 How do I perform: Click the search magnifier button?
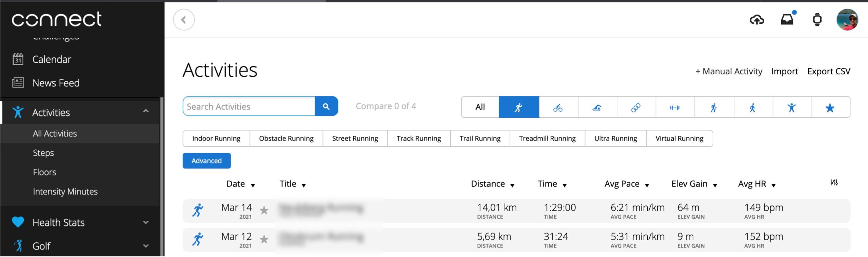tap(326, 107)
